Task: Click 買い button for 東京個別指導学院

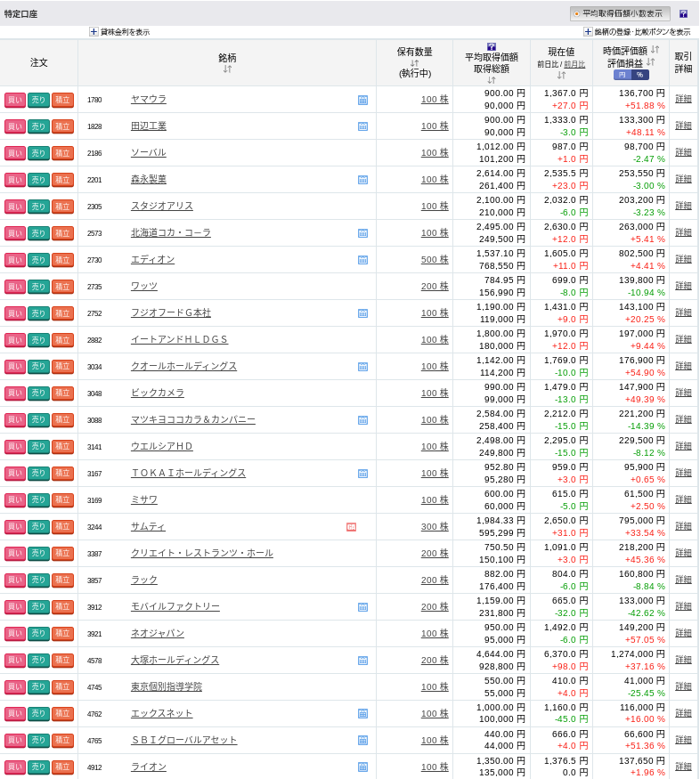Action: click(x=15, y=687)
